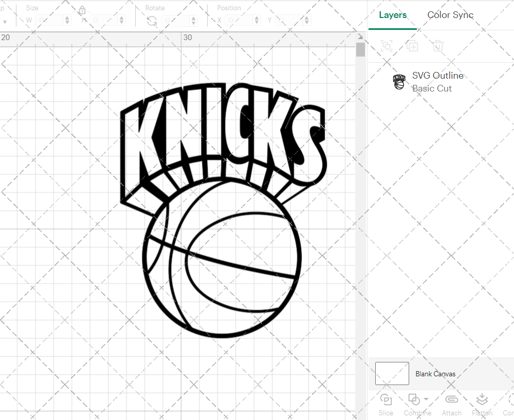
Task: Switch to the Layers tab
Action: pos(392,15)
